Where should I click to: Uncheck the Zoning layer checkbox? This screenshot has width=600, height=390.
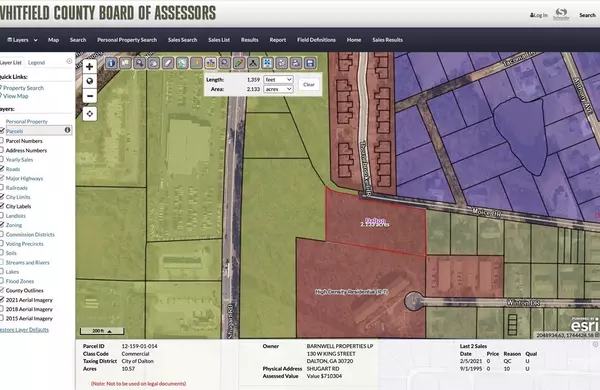(2, 225)
